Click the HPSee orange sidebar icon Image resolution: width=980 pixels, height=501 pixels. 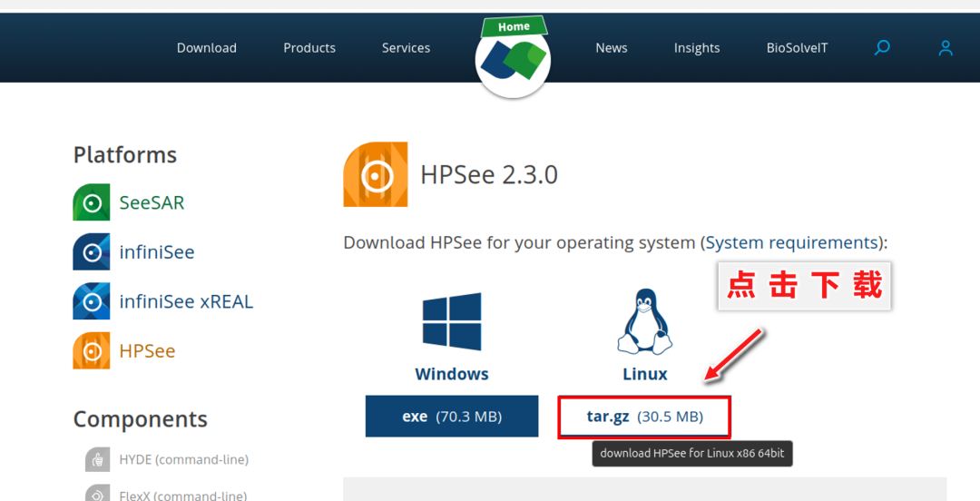point(92,350)
